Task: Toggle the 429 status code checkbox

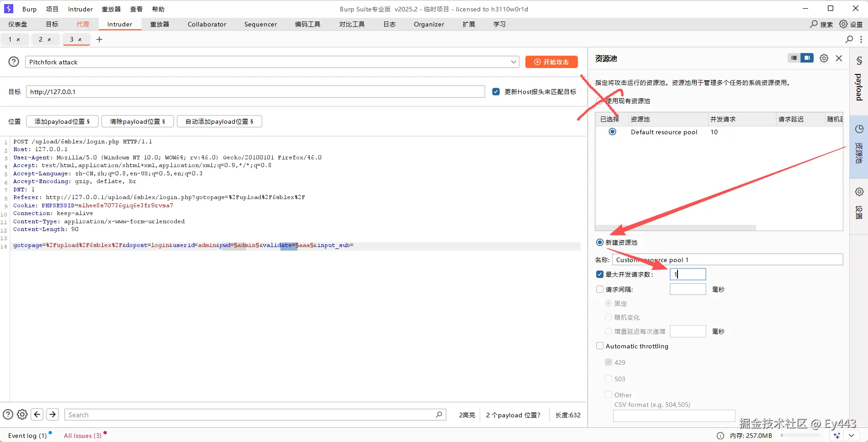Action: (x=609, y=363)
